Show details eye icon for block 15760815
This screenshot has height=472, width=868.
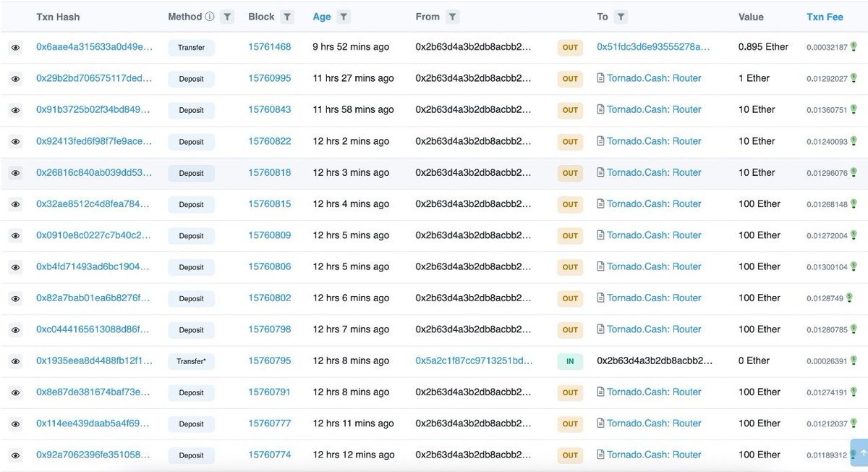pyautogui.click(x=15, y=204)
